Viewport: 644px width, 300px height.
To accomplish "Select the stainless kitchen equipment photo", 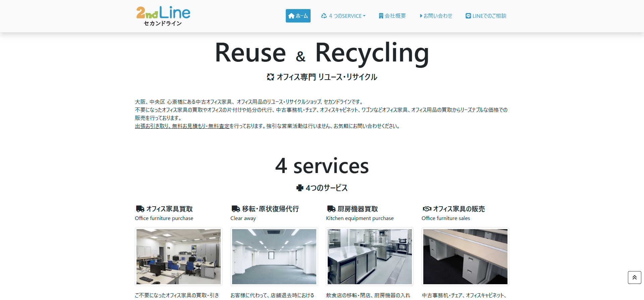I will click(x=370, y=257).
